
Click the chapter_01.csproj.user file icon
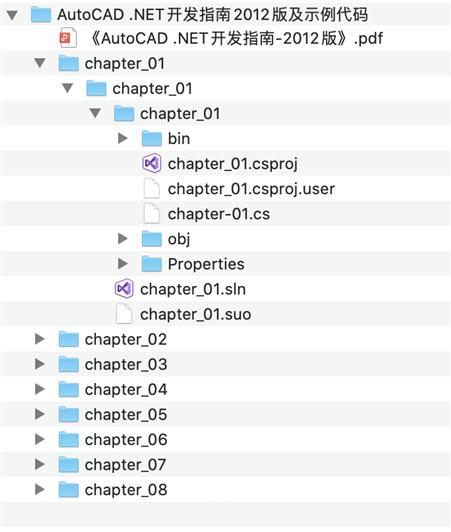coord(151,188)
